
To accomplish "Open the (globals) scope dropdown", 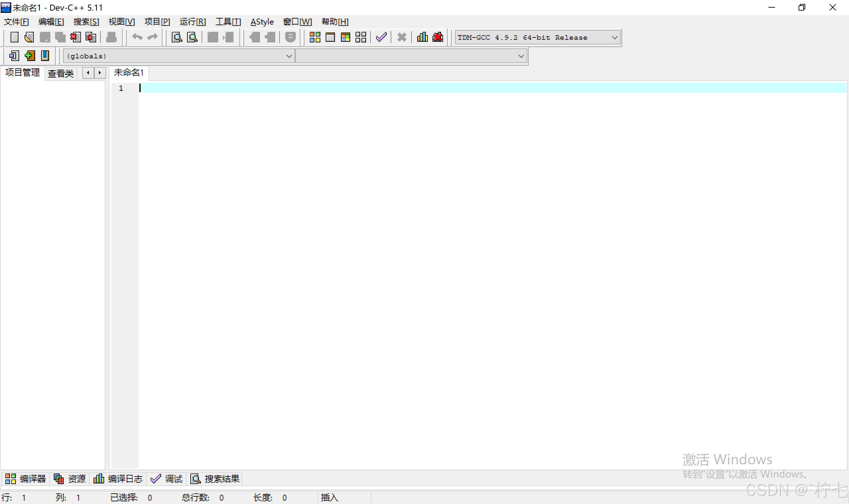I will (289, 56).
